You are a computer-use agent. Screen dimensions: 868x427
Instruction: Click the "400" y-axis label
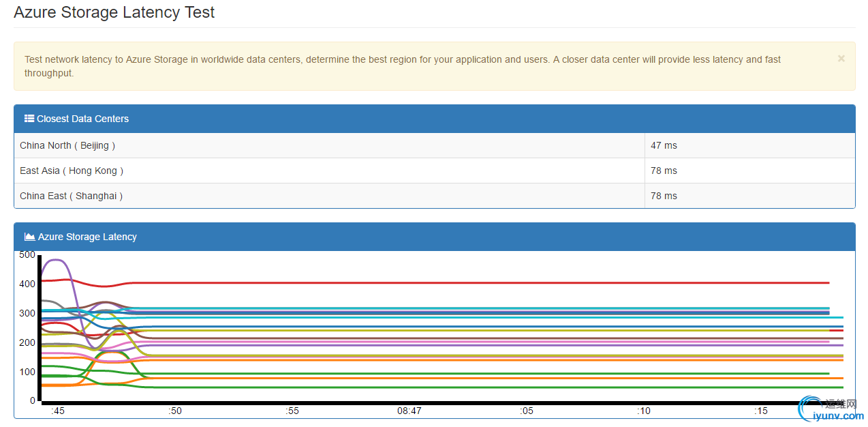point(27,284)
